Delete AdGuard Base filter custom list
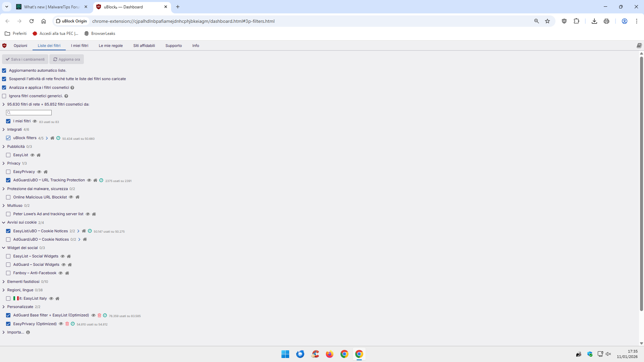 click(99, 315)
